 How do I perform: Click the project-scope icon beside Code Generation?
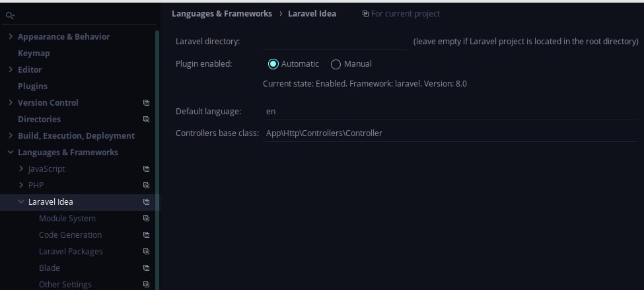coord(146,235)
